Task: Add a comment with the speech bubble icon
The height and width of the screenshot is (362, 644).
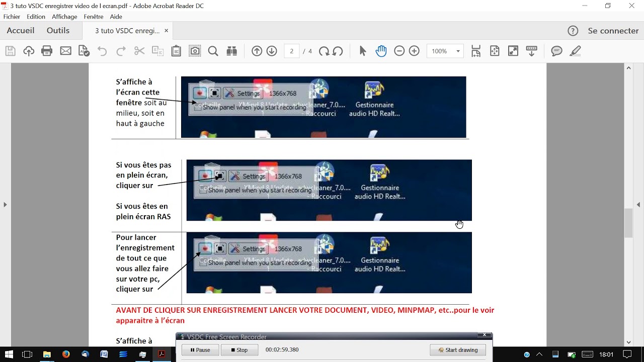Action: (556, 51)
